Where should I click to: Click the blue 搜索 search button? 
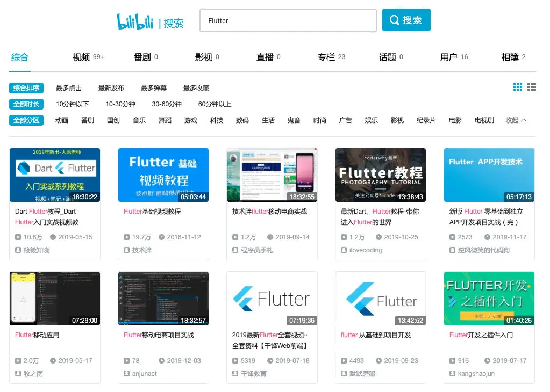406,20
